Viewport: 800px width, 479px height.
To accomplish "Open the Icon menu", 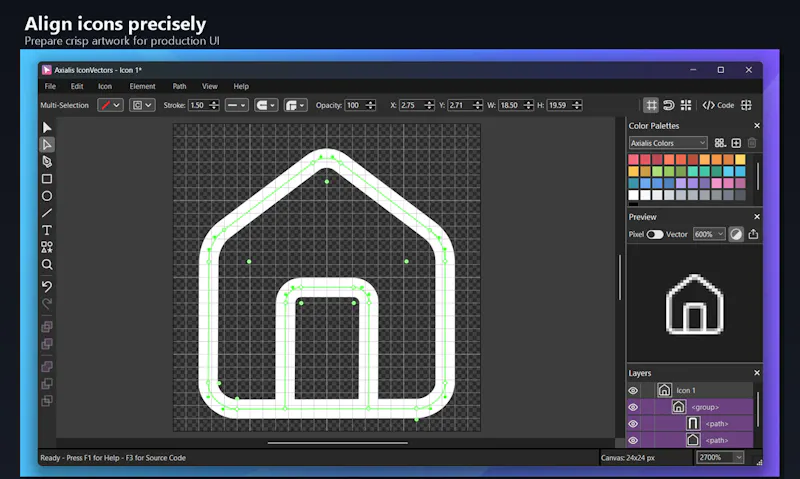I will (x=105, y=86).
